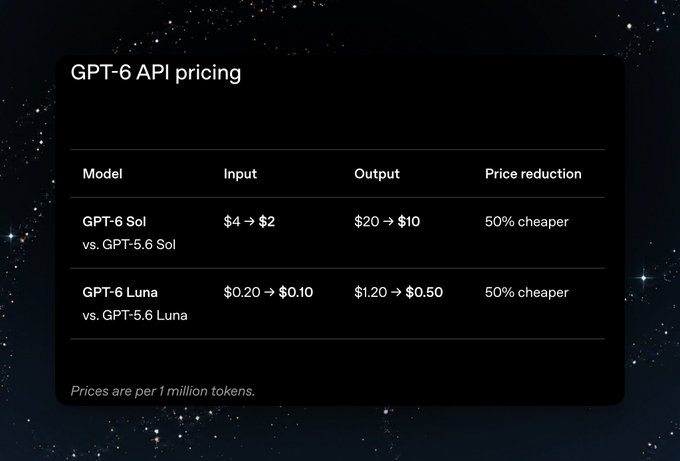Viewport: 680px width, 461px height.
Task: Click the vs. GPT-5.6 Sol subtitle
Action: (129, 245)
